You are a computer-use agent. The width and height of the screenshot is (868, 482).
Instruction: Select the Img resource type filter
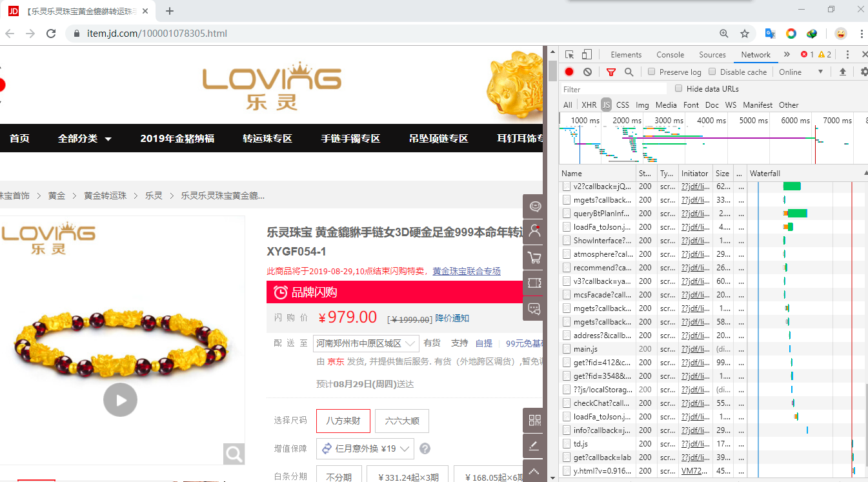coord(642,105)
